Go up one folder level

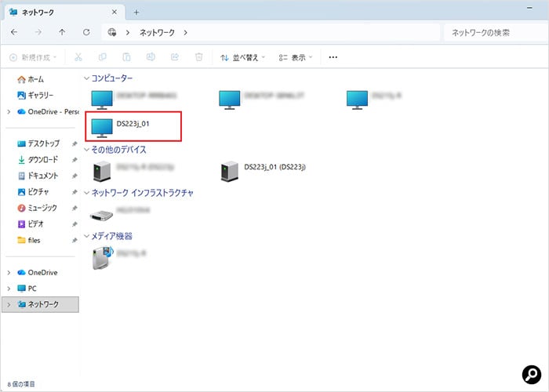[x=62, y=32]
